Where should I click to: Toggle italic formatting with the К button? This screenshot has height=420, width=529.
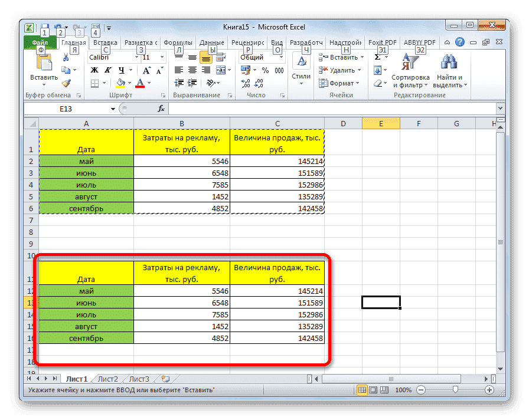coord(108,70)
